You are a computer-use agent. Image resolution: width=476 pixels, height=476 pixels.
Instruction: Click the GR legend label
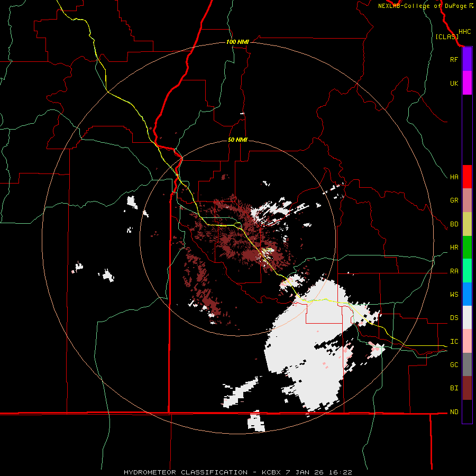(x=454, y=200)
